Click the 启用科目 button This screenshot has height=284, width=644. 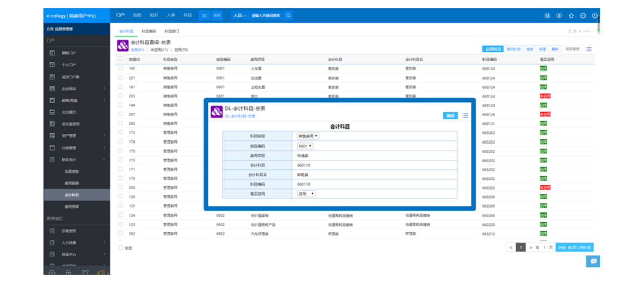click(x=493, y=49)
